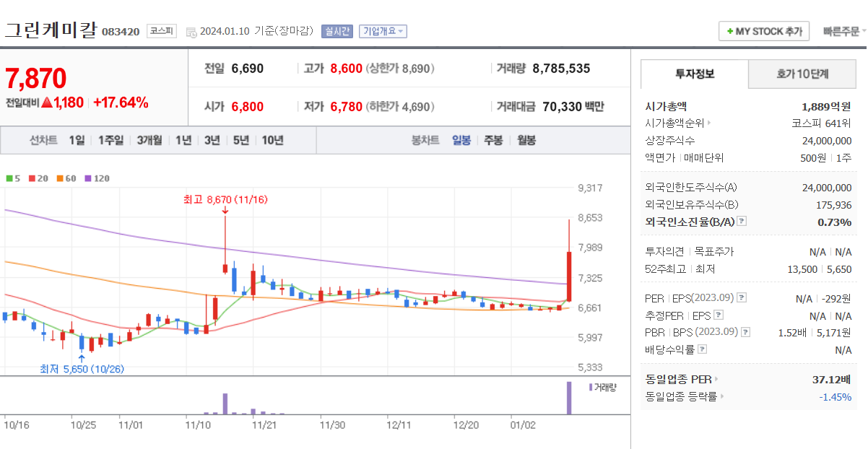Click the calendar icon before the date
This screenshot has height=449, width=868.
click(x=191, y=32)
